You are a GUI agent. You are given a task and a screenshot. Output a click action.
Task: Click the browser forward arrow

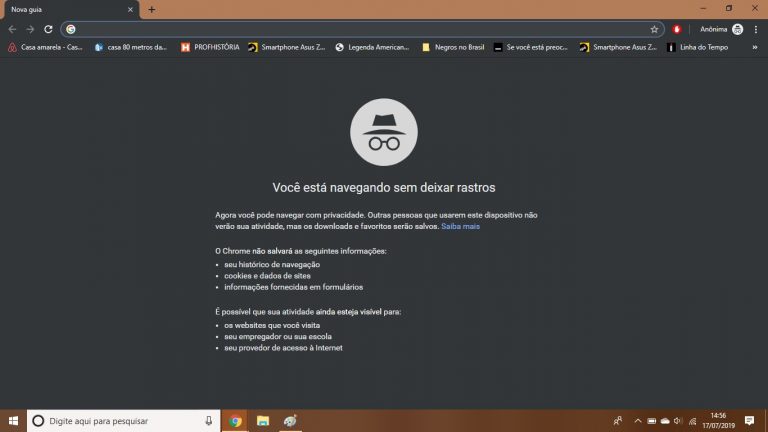coord(30,29)
